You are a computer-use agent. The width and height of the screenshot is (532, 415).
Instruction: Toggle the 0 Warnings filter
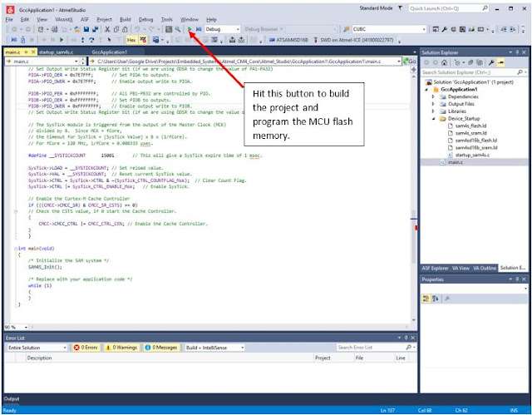click(x=121, y=348)
